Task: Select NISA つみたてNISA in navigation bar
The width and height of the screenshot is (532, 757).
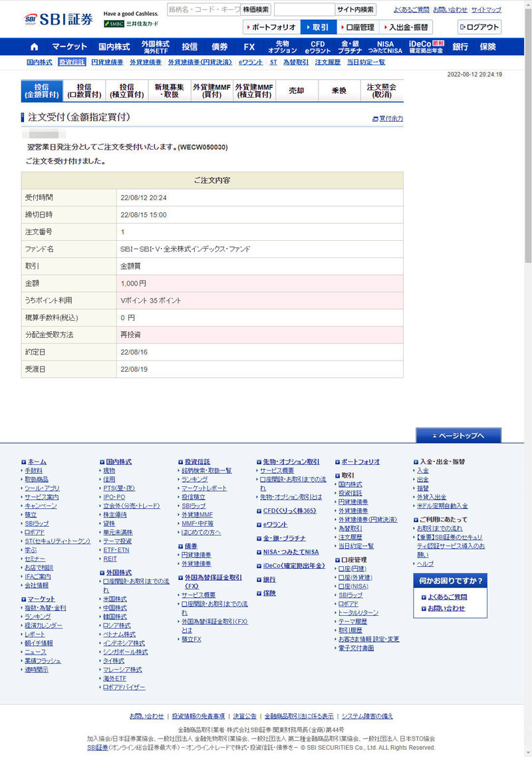Action: point(385,47)
